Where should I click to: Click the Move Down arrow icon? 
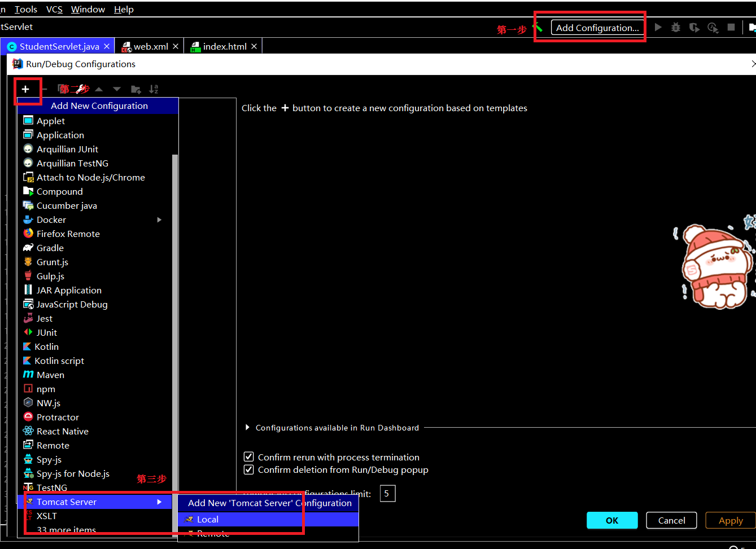pos(117,89)
